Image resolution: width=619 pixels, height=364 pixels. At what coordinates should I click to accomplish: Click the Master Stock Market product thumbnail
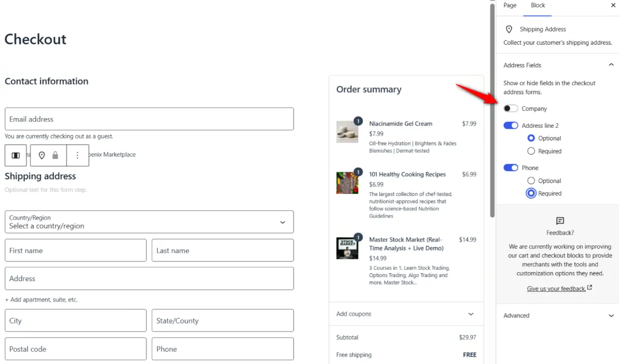347,248
